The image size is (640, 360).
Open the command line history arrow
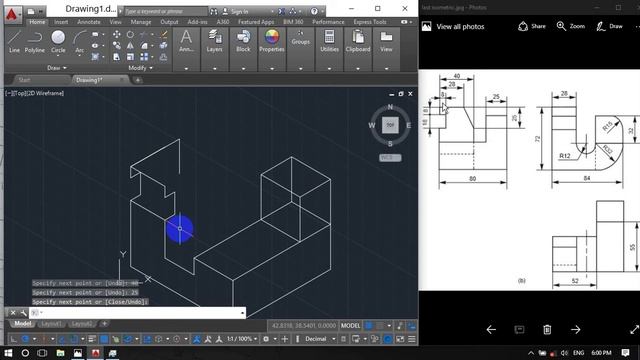243,313
